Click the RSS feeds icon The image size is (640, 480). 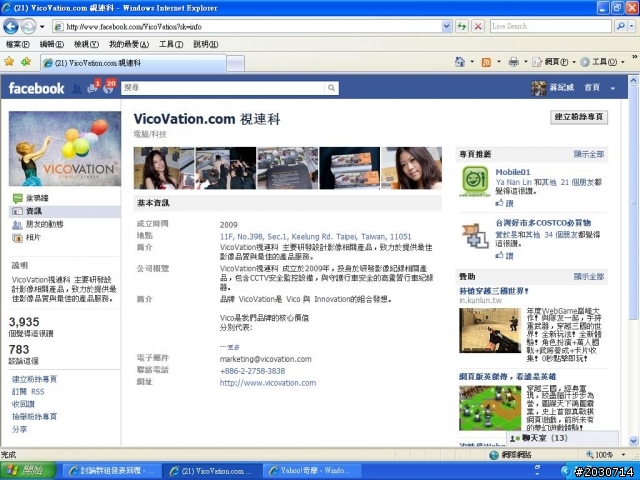click(x=486, y=62)
